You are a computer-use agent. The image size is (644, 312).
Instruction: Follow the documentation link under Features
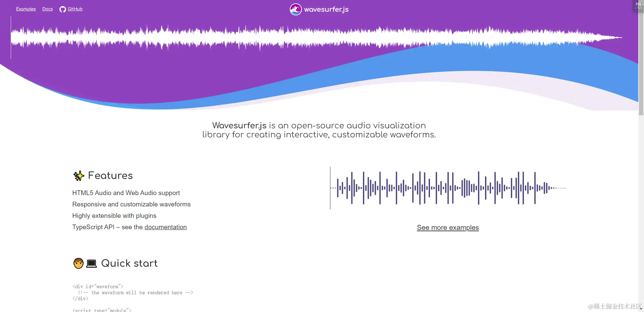(x=165, y=227)
